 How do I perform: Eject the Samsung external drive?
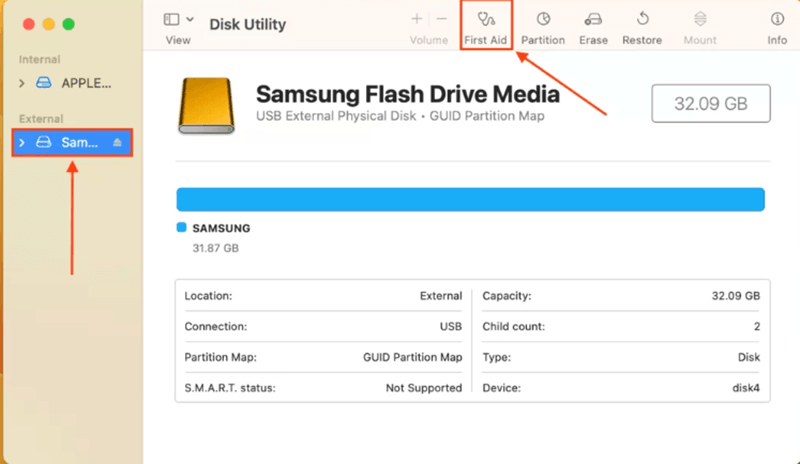(117, 142)
